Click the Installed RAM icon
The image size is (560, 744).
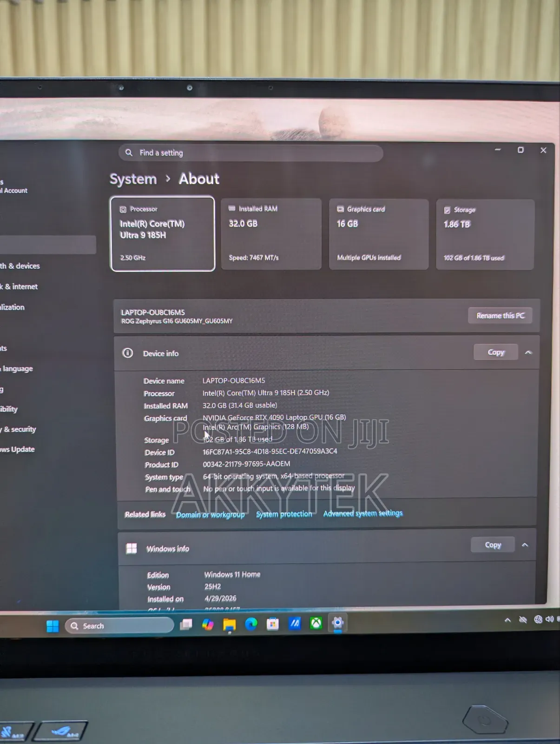pyautogui.click(x=232, y=209)
